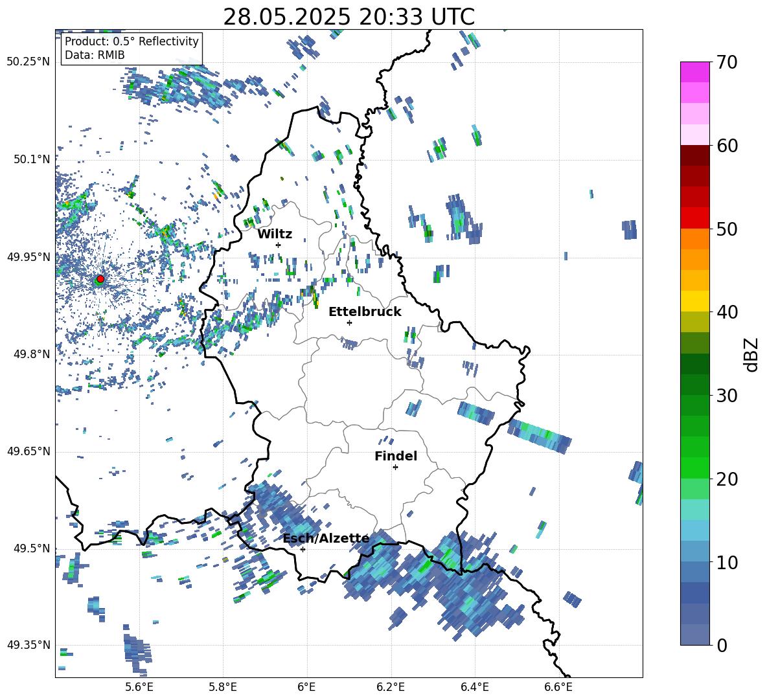This screenshot has height=700, width=767.
Task: Select the Wiltz city label
Action: tap(275, 234)
